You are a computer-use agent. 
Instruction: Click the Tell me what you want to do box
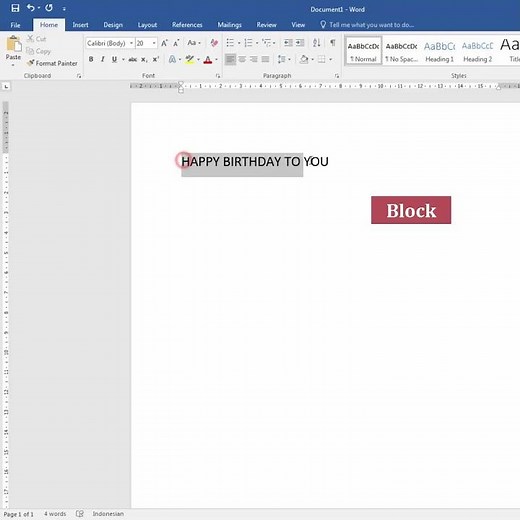(x=367, y=25)
